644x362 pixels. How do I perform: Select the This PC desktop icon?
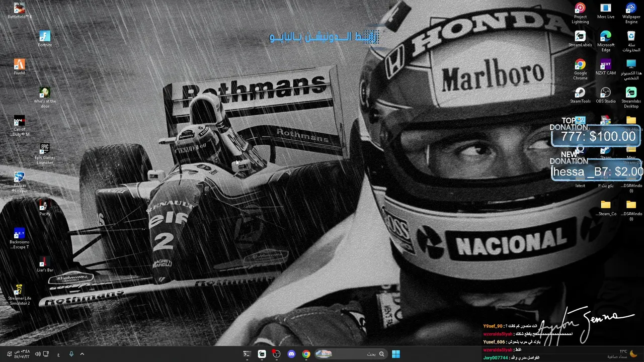tap(631, 69)
